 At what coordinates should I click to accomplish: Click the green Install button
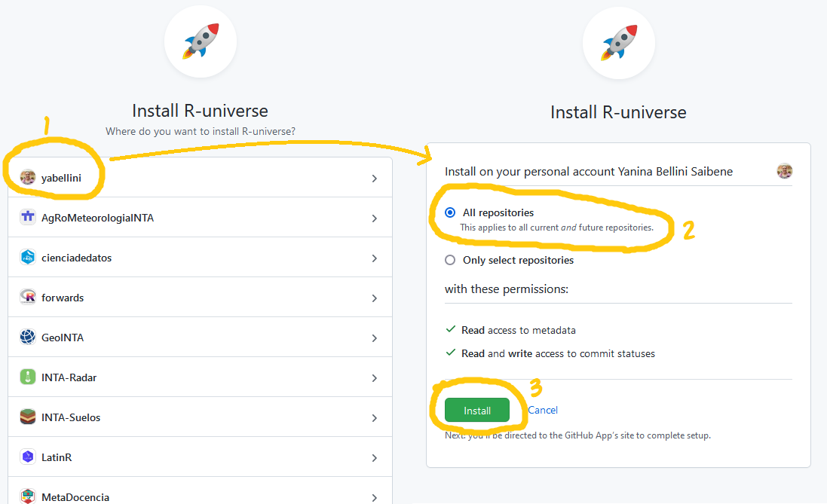(x=477, y=410)
